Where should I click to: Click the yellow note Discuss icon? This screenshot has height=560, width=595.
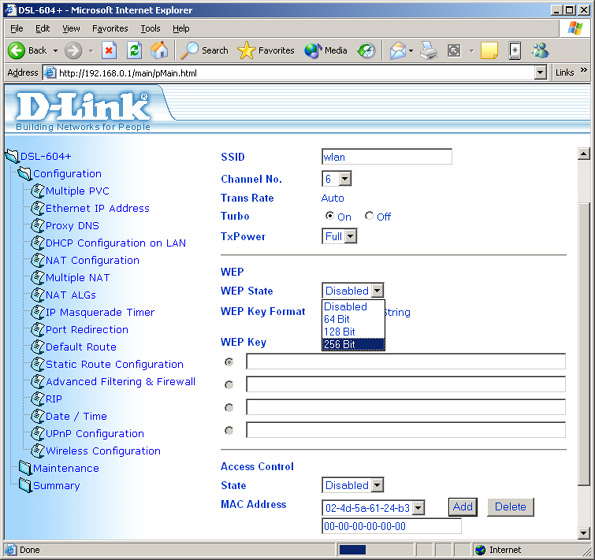tap(489, 50)
